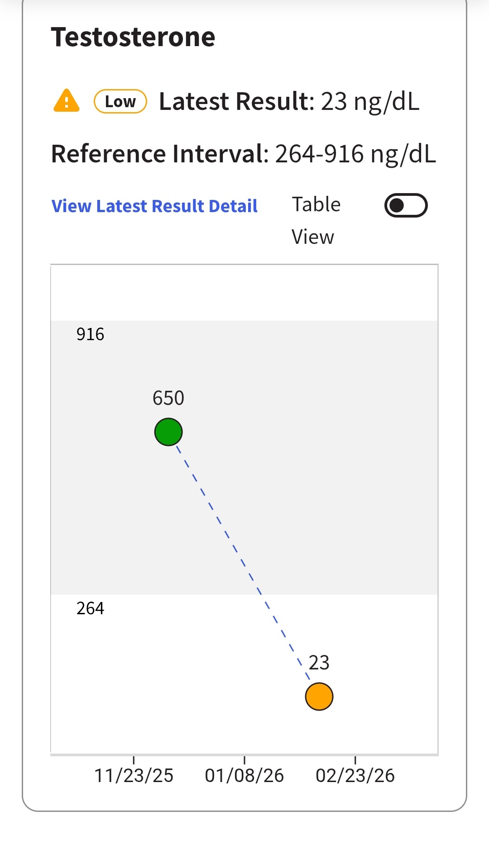Image resolution: width=489 pixels, height=868 pixels.
Task: Tap the Low status badge
Action: [x=120, y=101]
